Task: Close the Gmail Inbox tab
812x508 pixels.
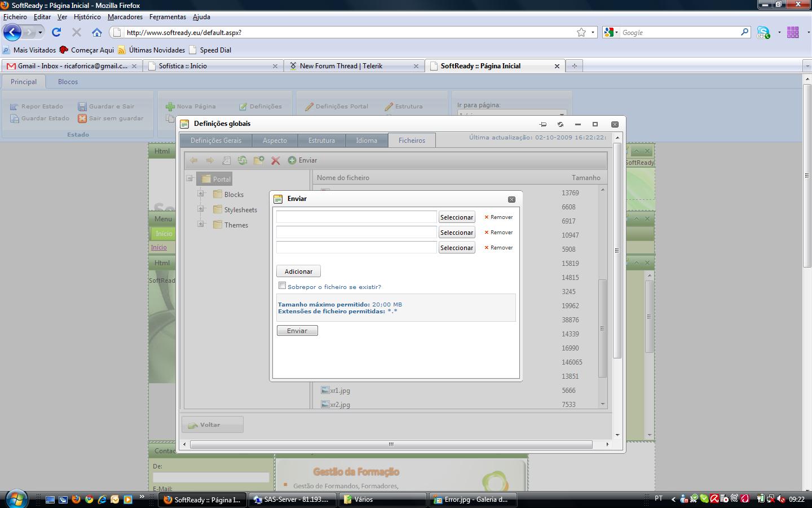Action: click(134, 66)
